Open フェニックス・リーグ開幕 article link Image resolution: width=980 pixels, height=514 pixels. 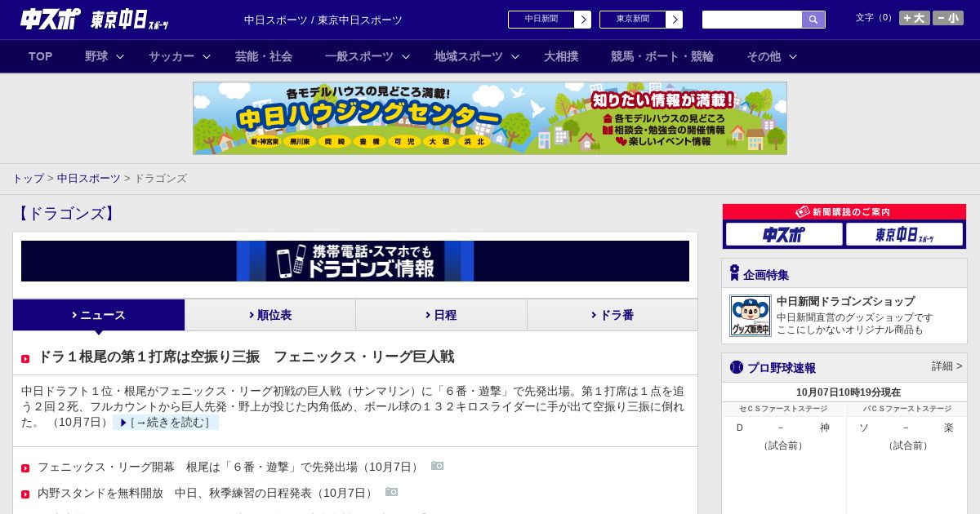coord(229,467)
